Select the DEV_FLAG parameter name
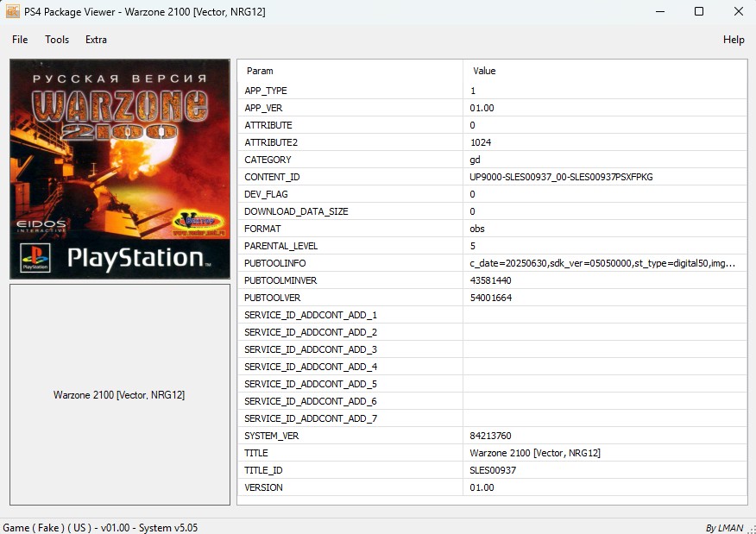 (266, 194)
